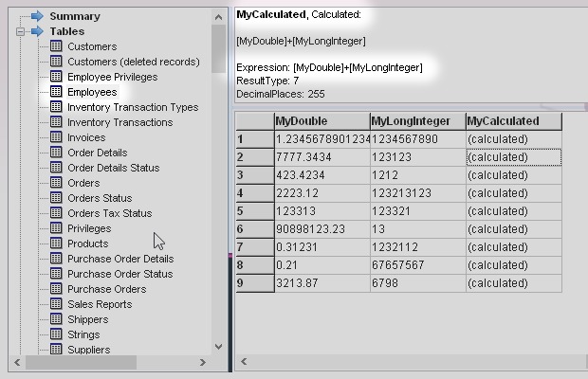This screenshot has height=379, width=588.
Task: Click the table icon next to Employees
Action: (56, 92)
